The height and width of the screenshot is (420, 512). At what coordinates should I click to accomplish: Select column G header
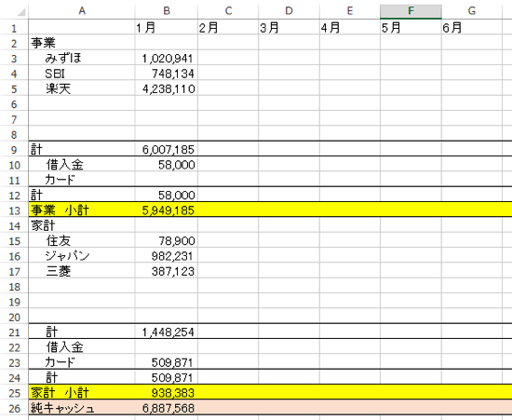(472, 11)
